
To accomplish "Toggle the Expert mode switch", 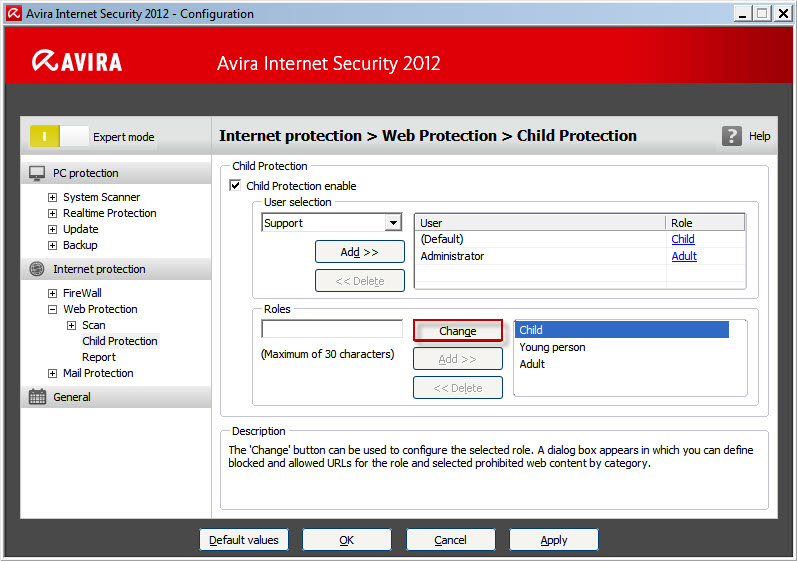I will click(59, 136).
